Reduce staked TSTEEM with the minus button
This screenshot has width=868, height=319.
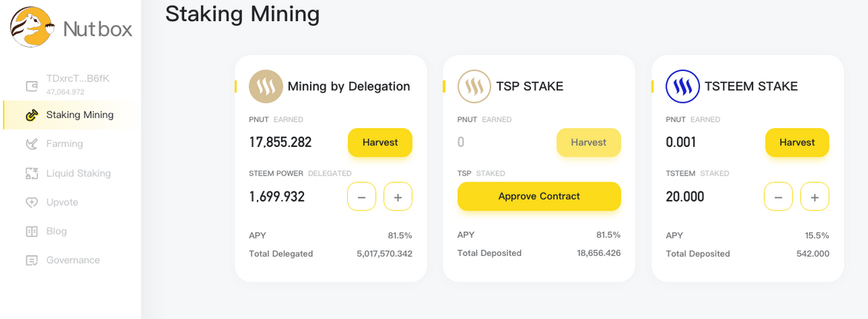(778, 197)
